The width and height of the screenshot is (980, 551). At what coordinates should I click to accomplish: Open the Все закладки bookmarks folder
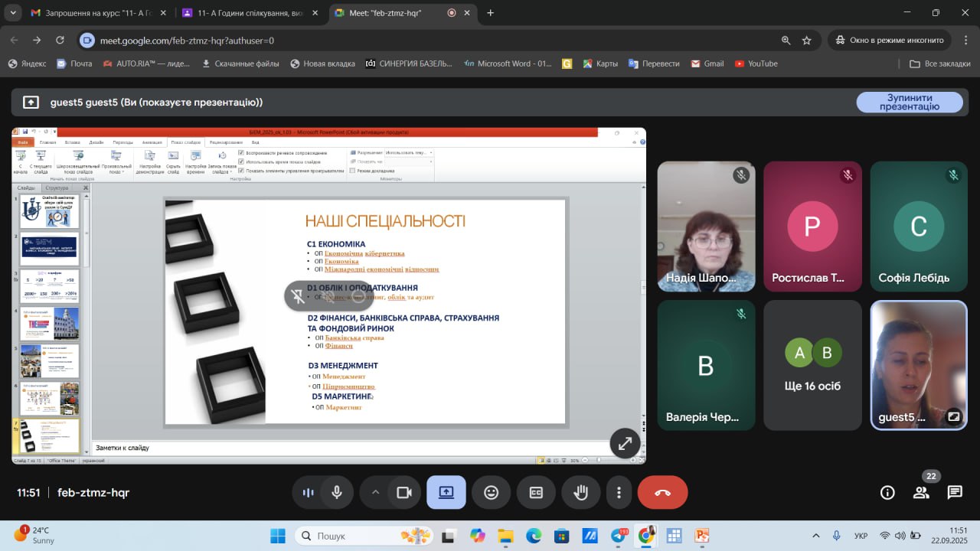point(939,64)
